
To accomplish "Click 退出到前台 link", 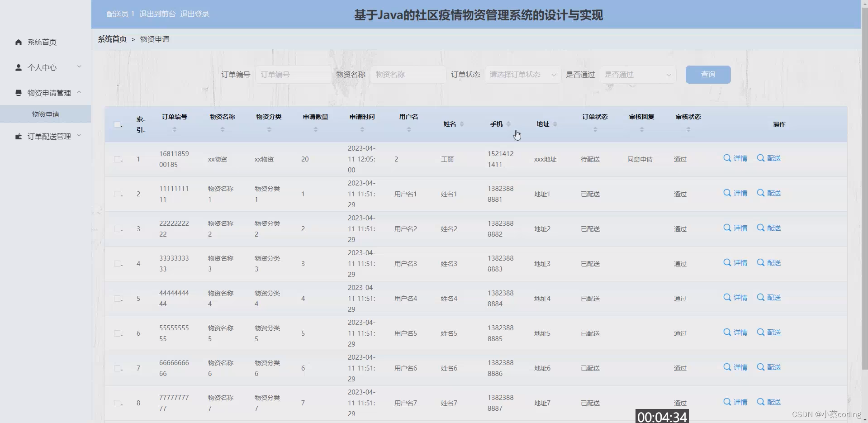I will [x=157, y=14].
